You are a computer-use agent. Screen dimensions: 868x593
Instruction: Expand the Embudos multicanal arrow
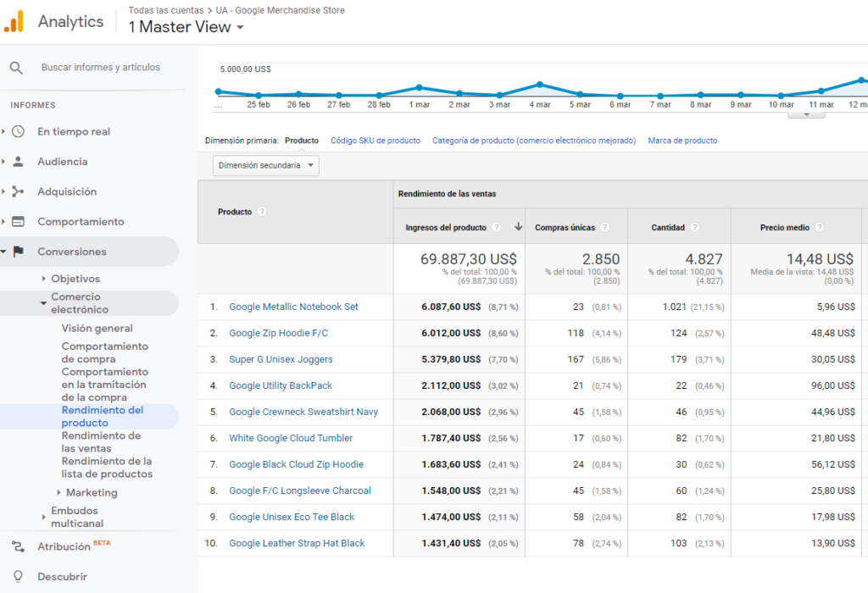44,518
